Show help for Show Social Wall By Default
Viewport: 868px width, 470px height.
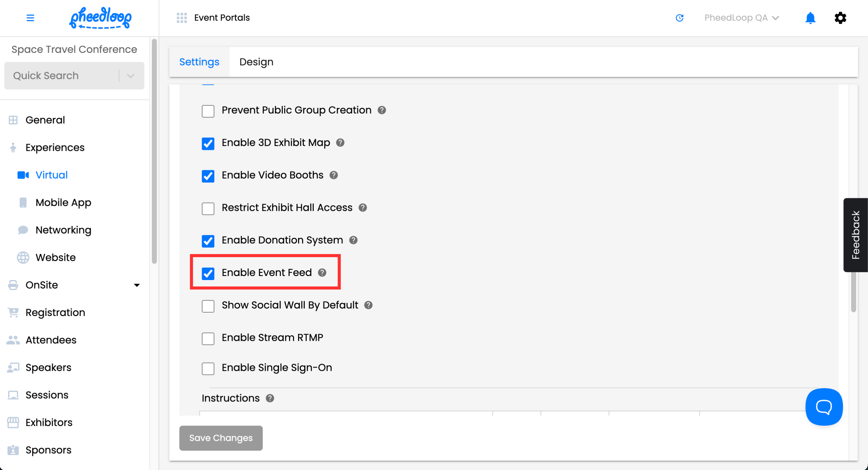click(x=368, y=305)
